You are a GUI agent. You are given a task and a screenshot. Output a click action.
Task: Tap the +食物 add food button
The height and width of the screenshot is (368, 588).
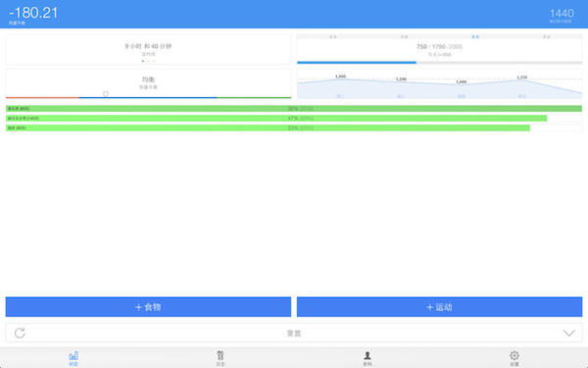(148, 307)
